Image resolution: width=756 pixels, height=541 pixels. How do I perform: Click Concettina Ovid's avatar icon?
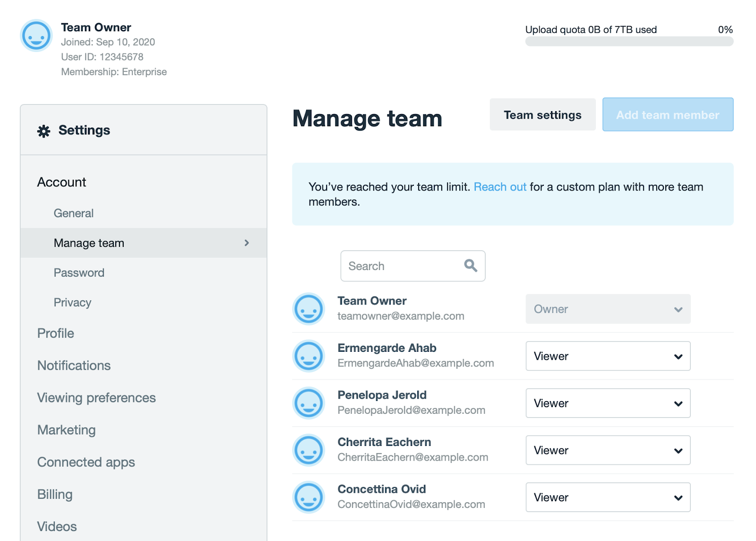tap(309, 497)
